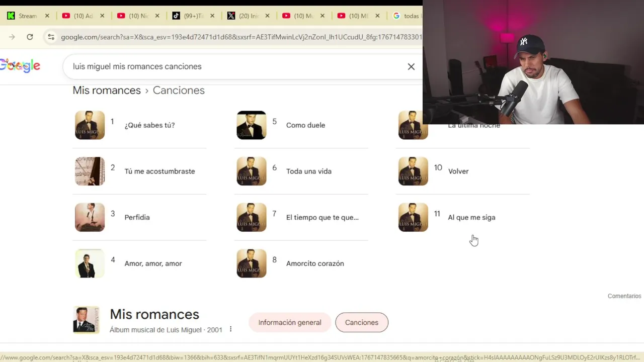Close the TikTok tab

212,16
